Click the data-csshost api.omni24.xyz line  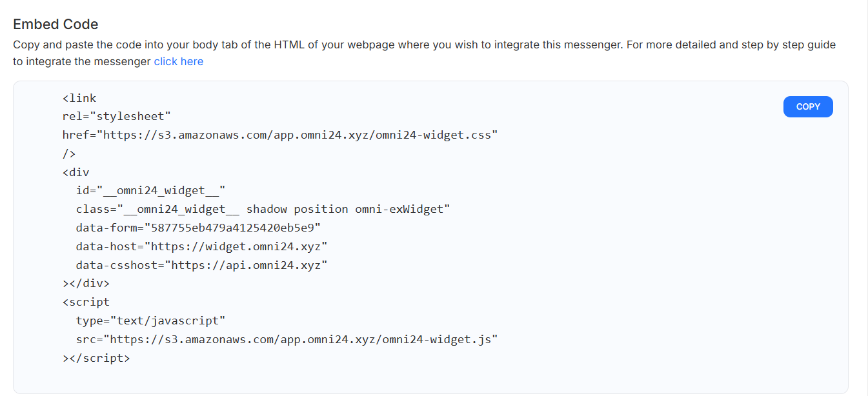201,265
